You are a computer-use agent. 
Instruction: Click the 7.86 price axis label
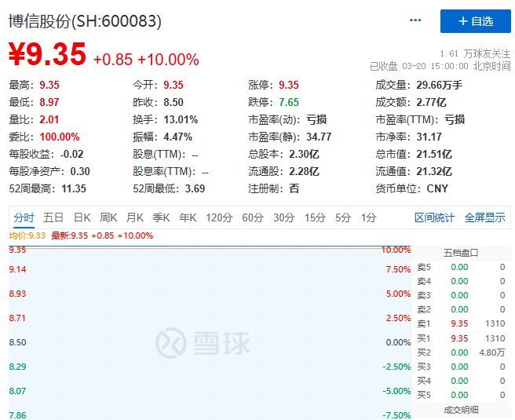pos(17,415)
